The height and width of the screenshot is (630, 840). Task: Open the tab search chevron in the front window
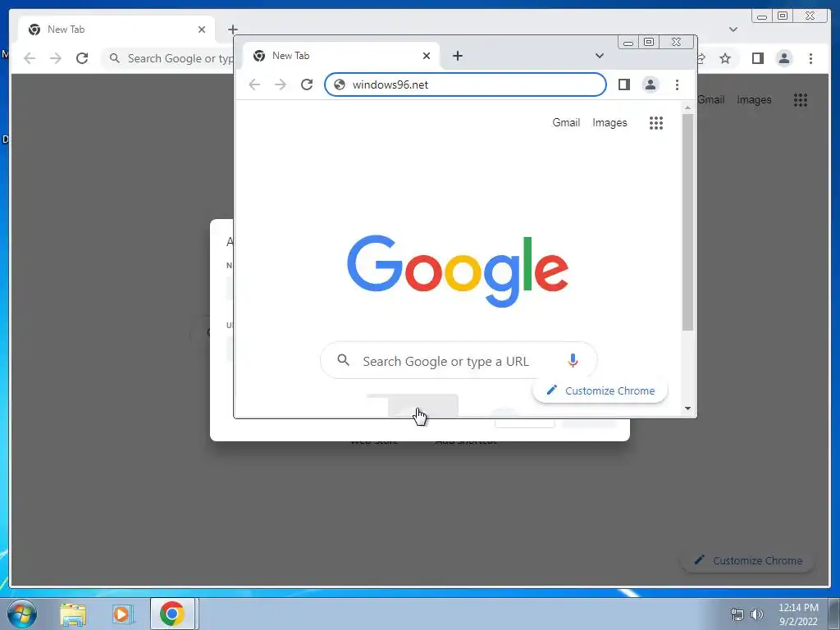(x=600, y=56)
